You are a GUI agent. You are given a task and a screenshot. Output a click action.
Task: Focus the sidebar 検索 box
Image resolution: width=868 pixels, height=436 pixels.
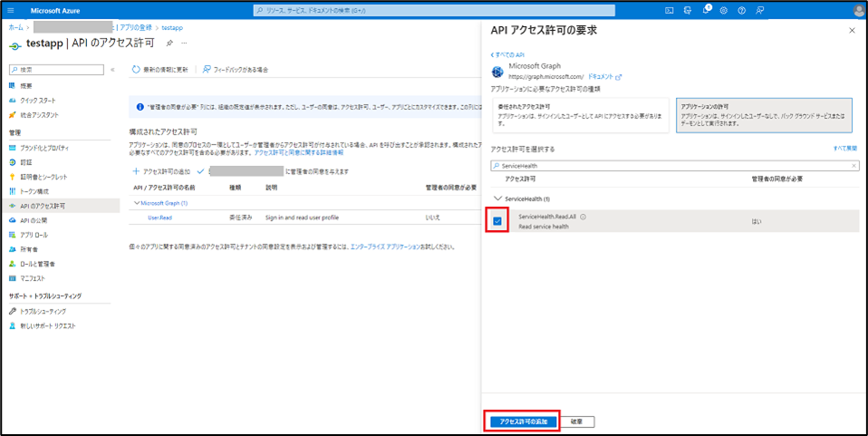tap(57, 70)
